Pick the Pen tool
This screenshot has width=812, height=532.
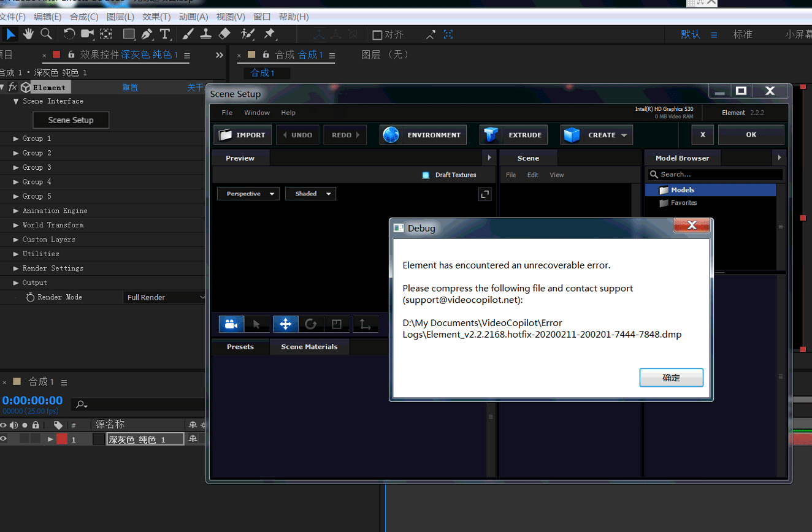(x=147, y=34)
